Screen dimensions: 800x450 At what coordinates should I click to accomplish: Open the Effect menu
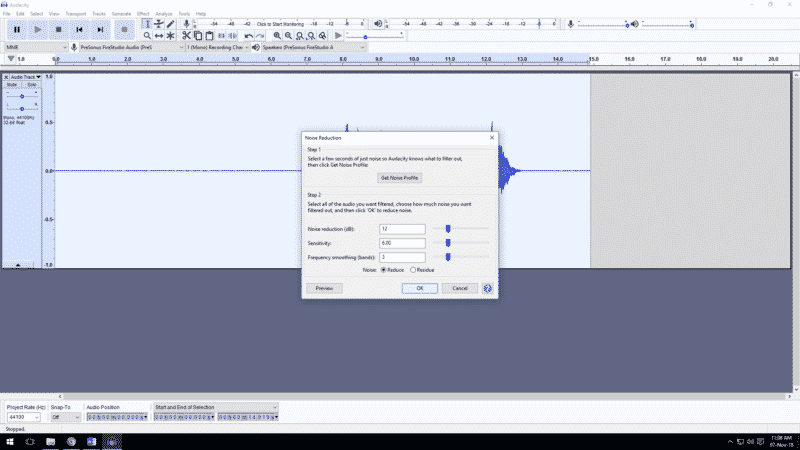point(143,14)
